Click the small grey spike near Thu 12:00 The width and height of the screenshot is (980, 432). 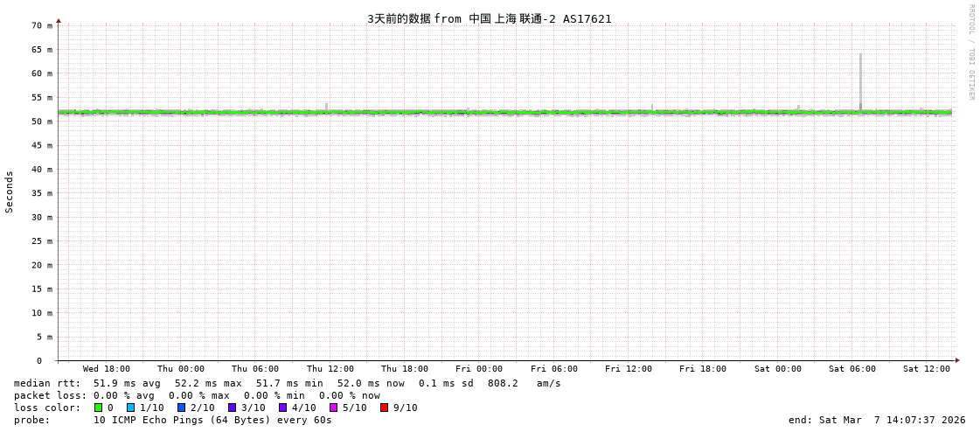326,107
